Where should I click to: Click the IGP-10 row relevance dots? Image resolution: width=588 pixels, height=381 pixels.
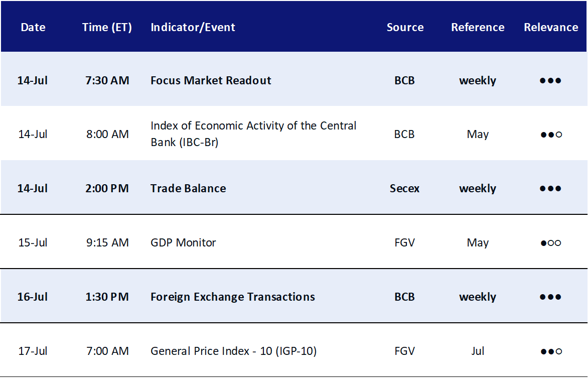coord(551,351)
